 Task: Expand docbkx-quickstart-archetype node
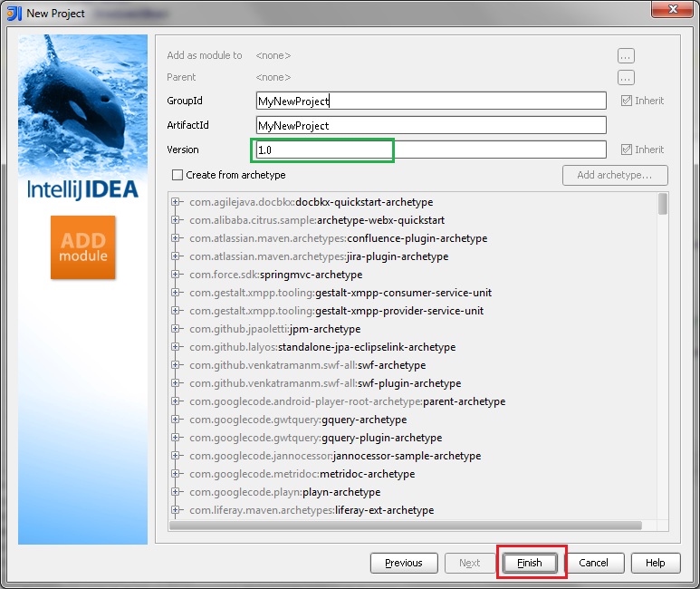click(x=175, y=202)
